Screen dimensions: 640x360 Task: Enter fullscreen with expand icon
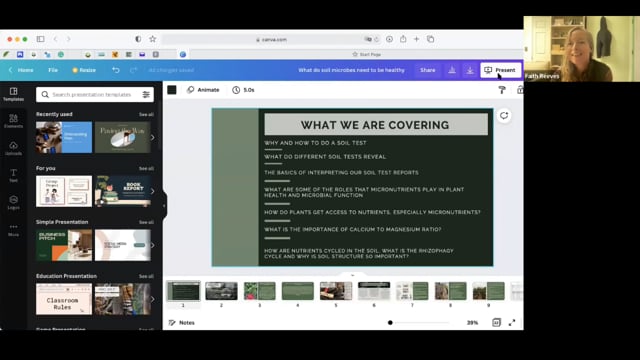(512, 322)
